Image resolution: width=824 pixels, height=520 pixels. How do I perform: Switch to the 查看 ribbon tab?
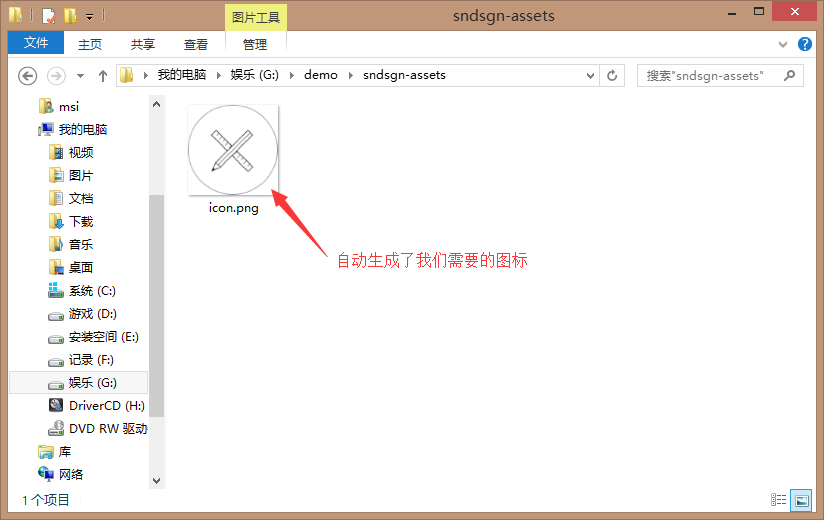pos(195,44)
